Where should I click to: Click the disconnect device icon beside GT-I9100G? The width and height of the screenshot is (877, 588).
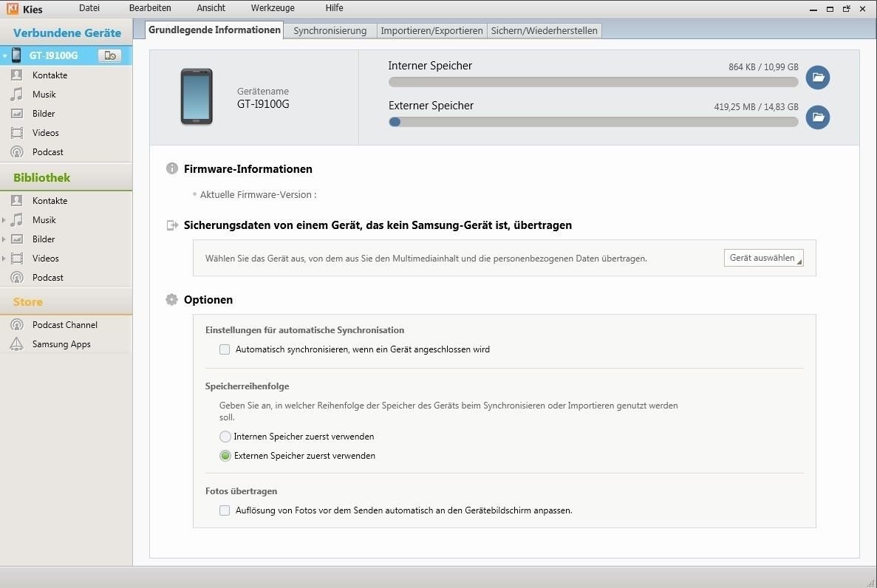pos(109,55)
